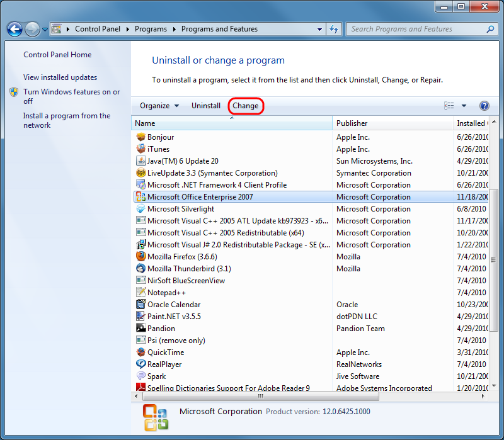
Task: Click the Back navigation arrow
Action: point(14,30)
